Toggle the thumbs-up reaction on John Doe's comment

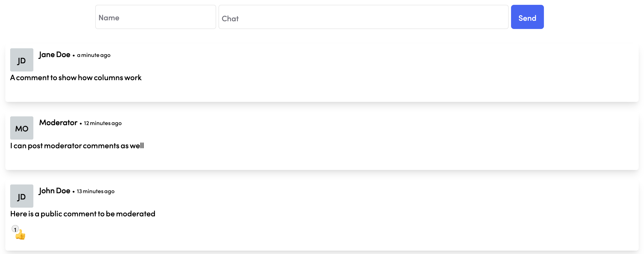pos(21,234)
